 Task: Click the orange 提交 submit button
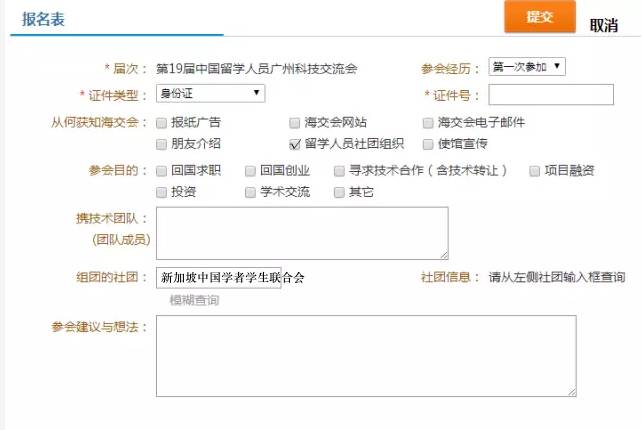point(541,18)
